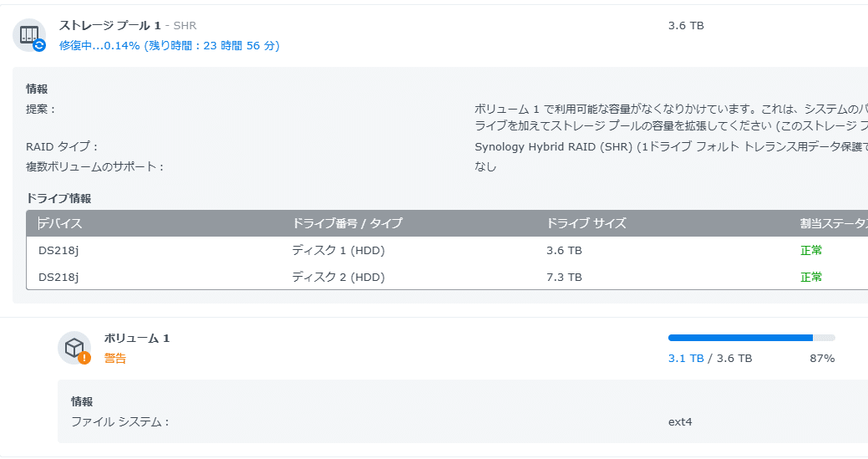Image resolution: width=868 pixels, height=459 pixels.
Task: Collapse the ストレージ プール 1 header
Action: (x=109, y=25)
